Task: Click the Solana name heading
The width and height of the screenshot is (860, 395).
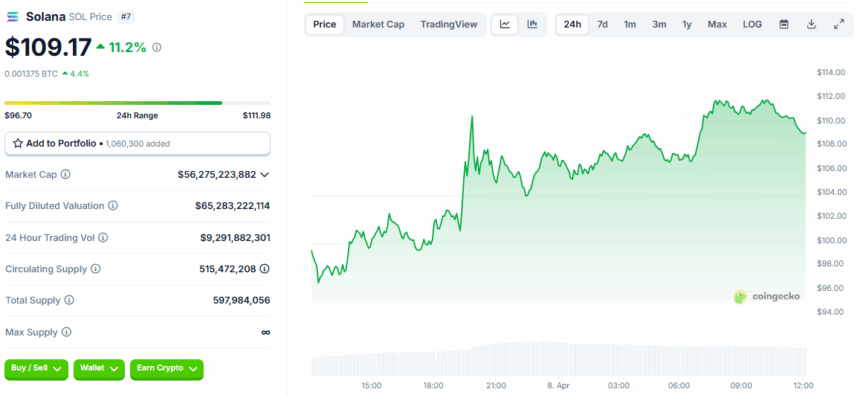Action: (x=46, y=17)
